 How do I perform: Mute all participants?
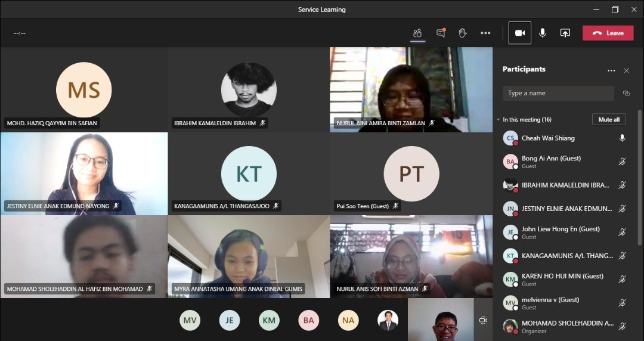tap(609, 120)
